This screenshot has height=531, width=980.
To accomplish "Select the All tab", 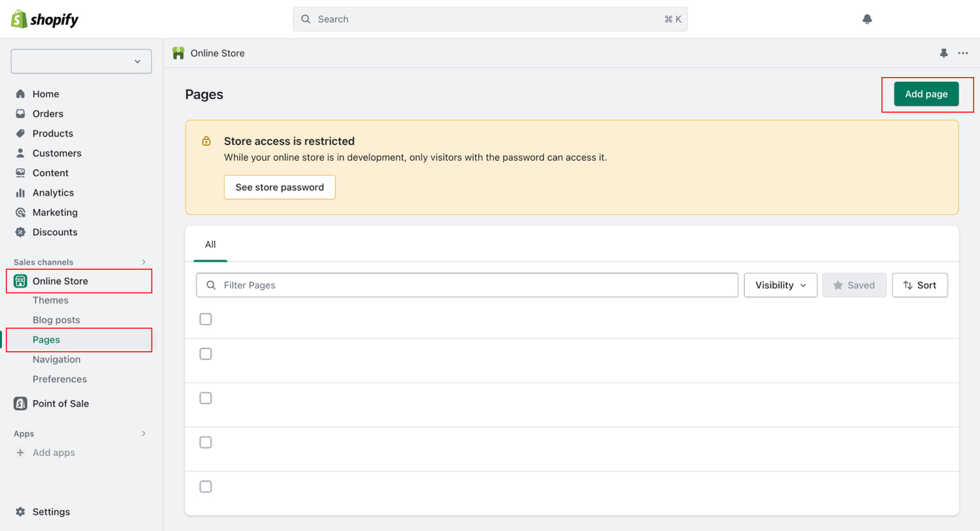I will click(210, 244).
